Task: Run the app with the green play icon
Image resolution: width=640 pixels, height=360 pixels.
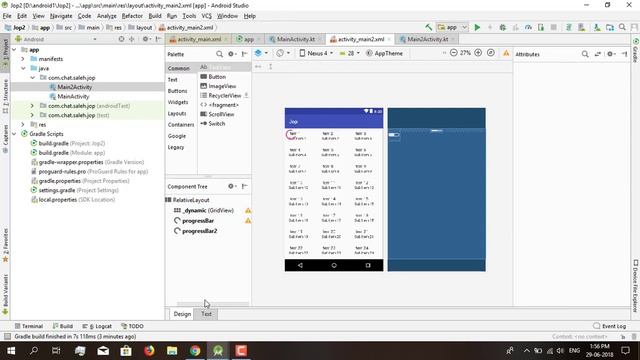Action: pyautogui.click(x=477, y=27)
